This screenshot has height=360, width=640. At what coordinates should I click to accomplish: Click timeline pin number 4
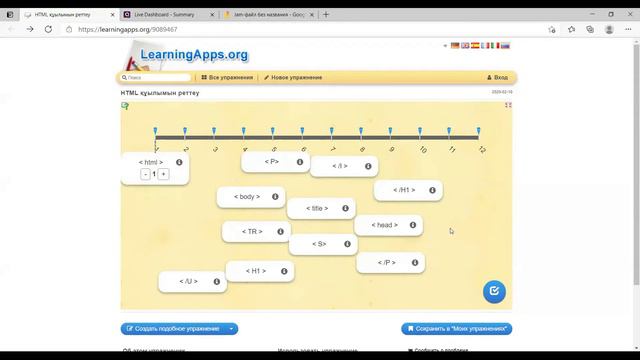244,131
